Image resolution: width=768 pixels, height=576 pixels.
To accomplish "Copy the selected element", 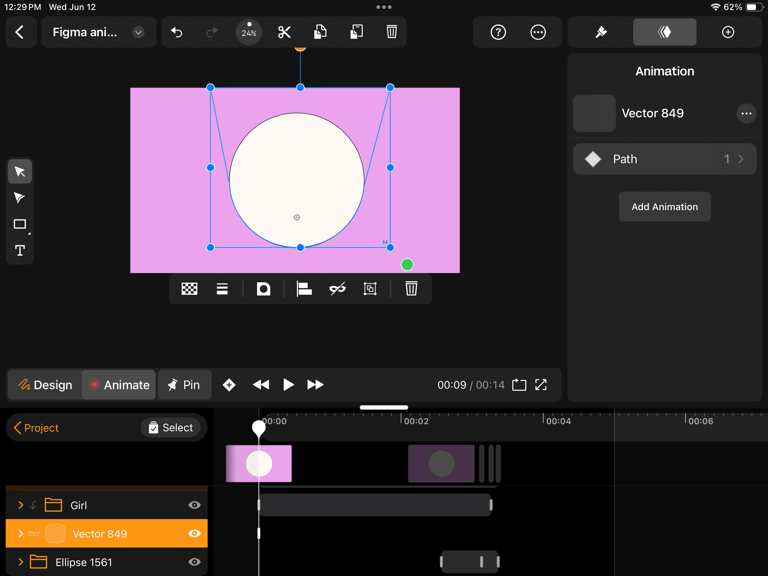I will 320,32.
